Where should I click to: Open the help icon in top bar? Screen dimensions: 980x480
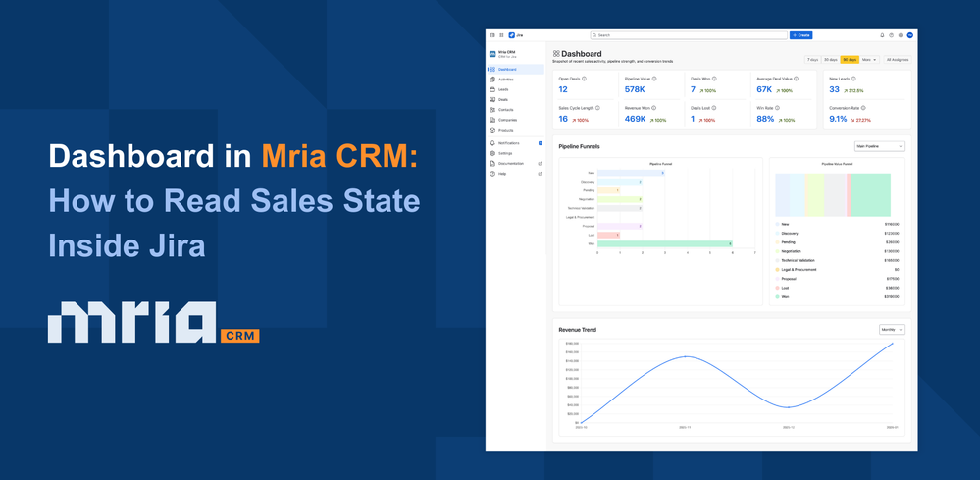coord(892,35)
